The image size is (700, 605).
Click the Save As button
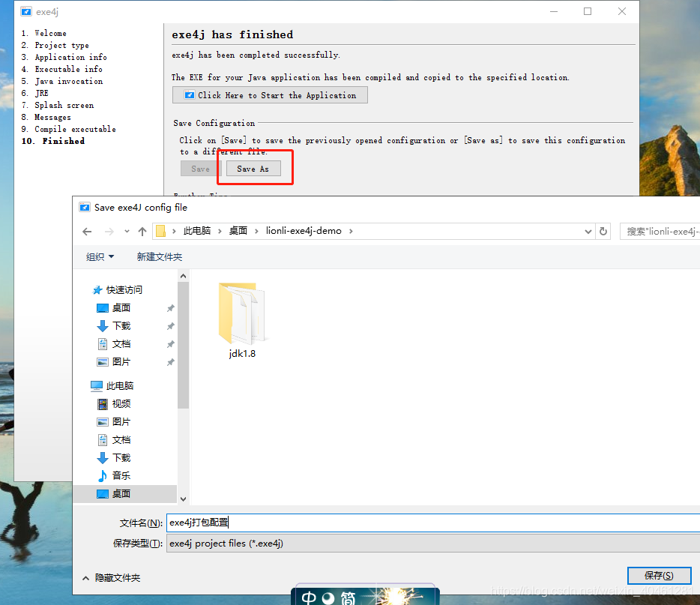click(253, 168)
